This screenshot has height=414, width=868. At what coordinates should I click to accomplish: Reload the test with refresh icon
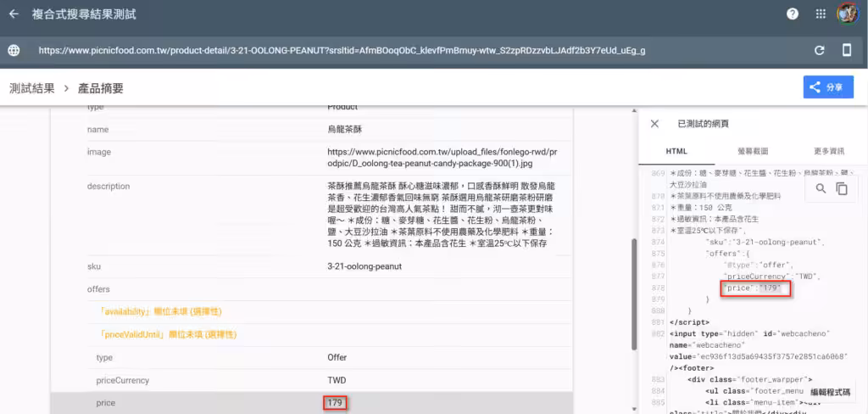tap(820, 50)
